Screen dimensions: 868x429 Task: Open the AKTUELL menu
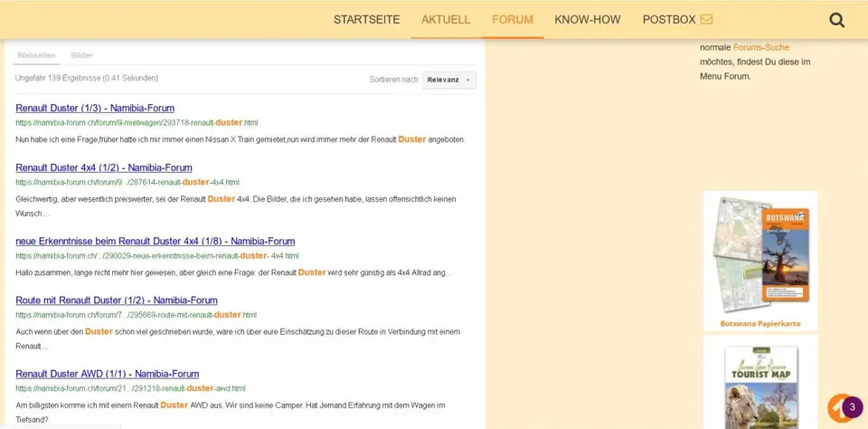coord(446,20)
